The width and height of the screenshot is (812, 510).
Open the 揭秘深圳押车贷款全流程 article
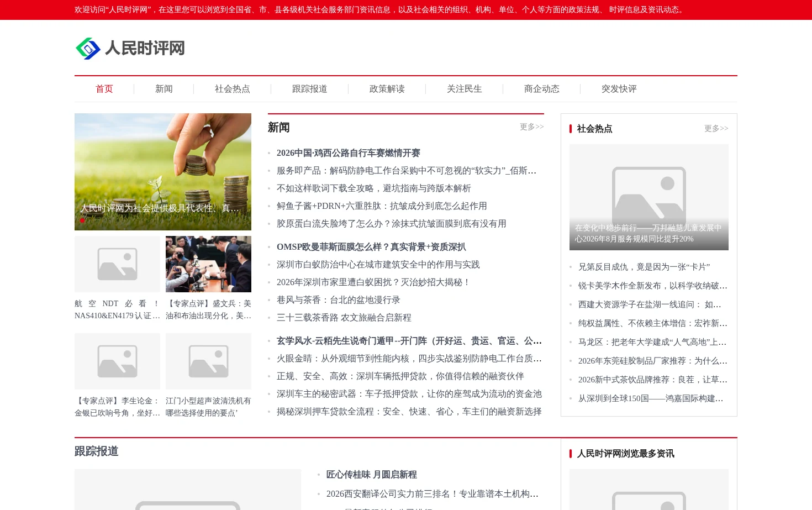tap(409, 412)
